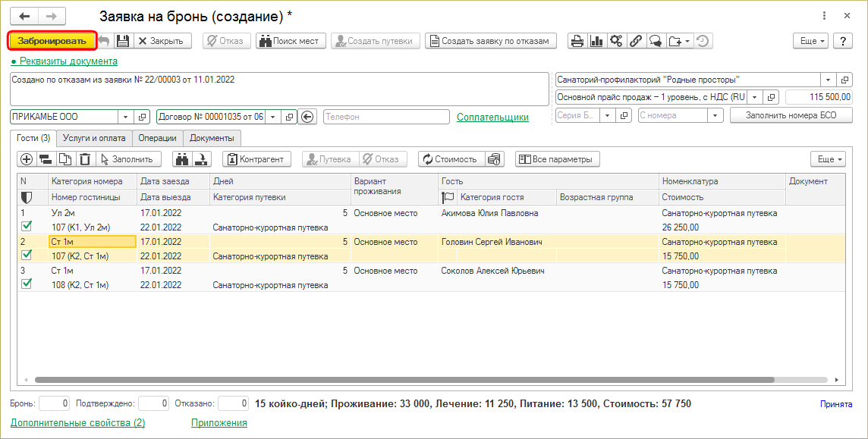
Task: Switch to the Документы tab
Action: [212, 138]
